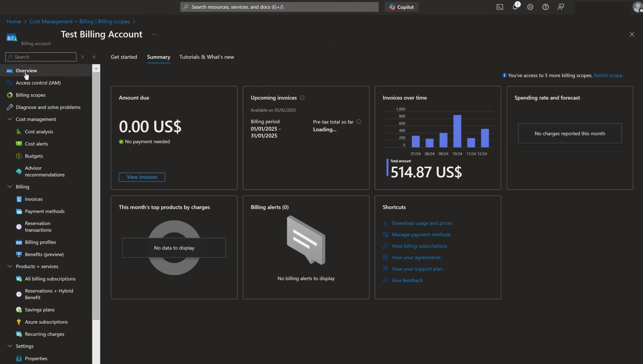Open help question mark icon
Viewport: 643px width, 364px height.
pos(546,7)
